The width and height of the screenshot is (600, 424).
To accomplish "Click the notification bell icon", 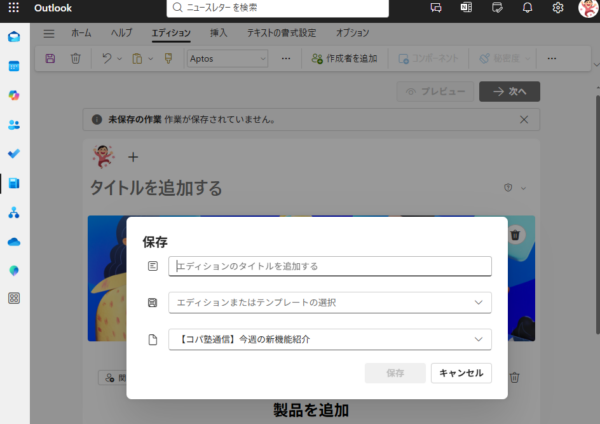I will [x=527, y=8].
